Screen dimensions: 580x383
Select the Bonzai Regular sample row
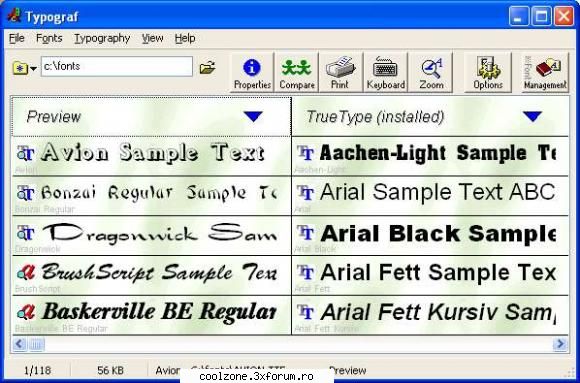pyautogui.click(x=152, y=196)
